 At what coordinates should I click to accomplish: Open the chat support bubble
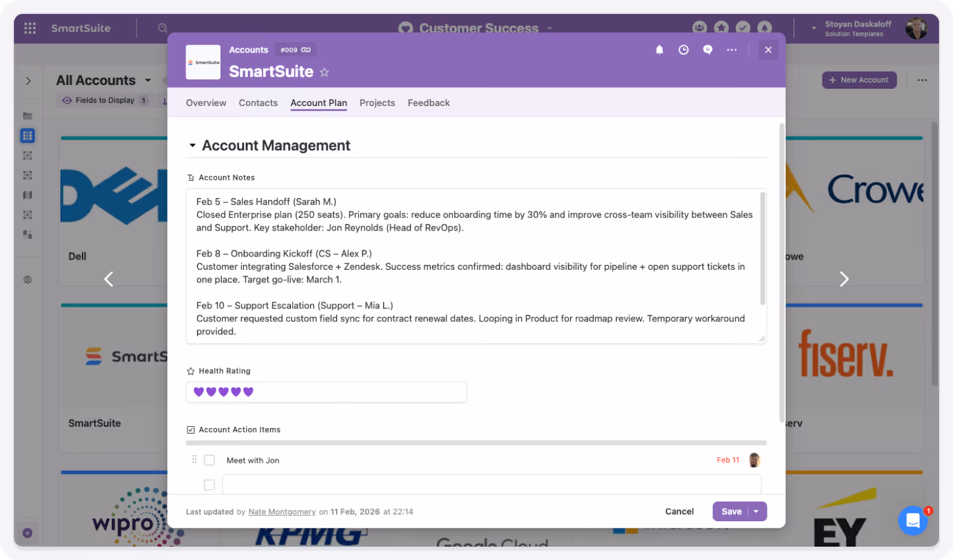coord(913,521)
